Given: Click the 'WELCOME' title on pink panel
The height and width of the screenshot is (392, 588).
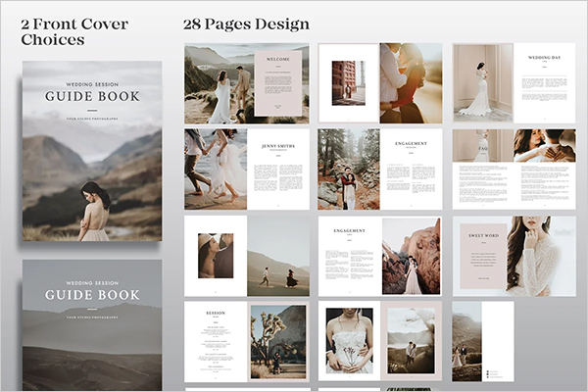Looking at the screenshot, I should click(x=278, y=59).
